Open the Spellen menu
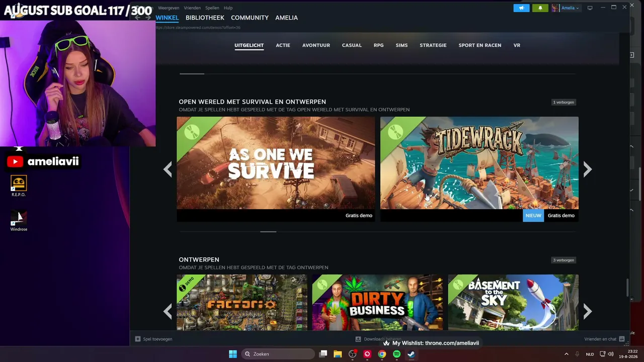Image resolution: width=644 pixels, height=362 pixels. pyautogui.click(x=212, y=8)
